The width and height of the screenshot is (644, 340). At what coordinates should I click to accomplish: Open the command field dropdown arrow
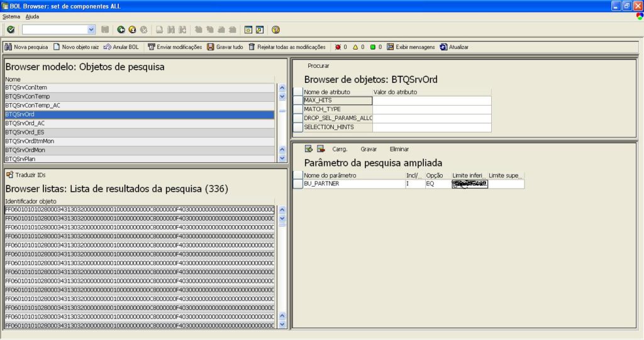click(x=92, y=30)
